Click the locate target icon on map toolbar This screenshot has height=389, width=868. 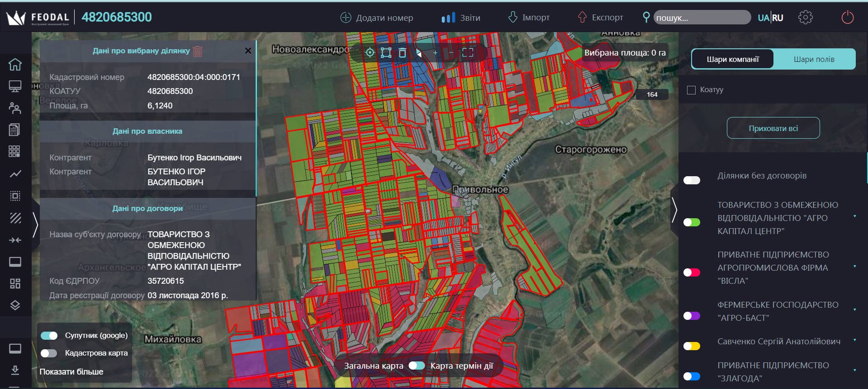[370, 53]
